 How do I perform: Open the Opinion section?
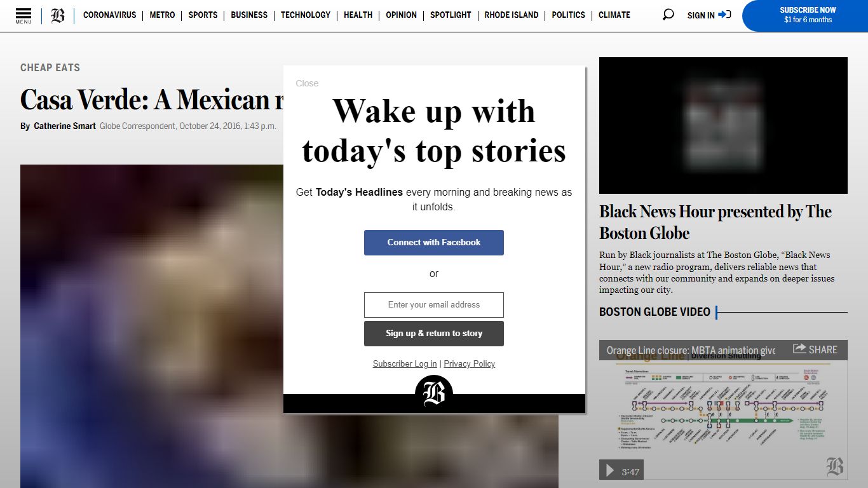coord(402,15)
